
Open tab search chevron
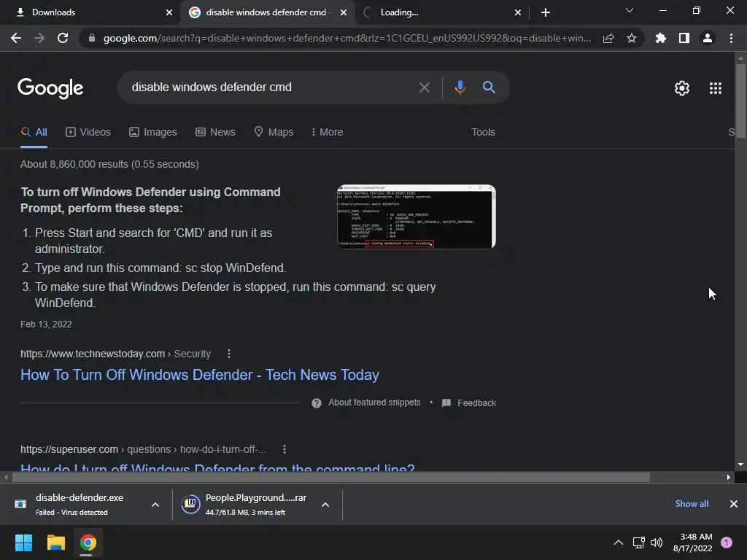coord(630,10)
